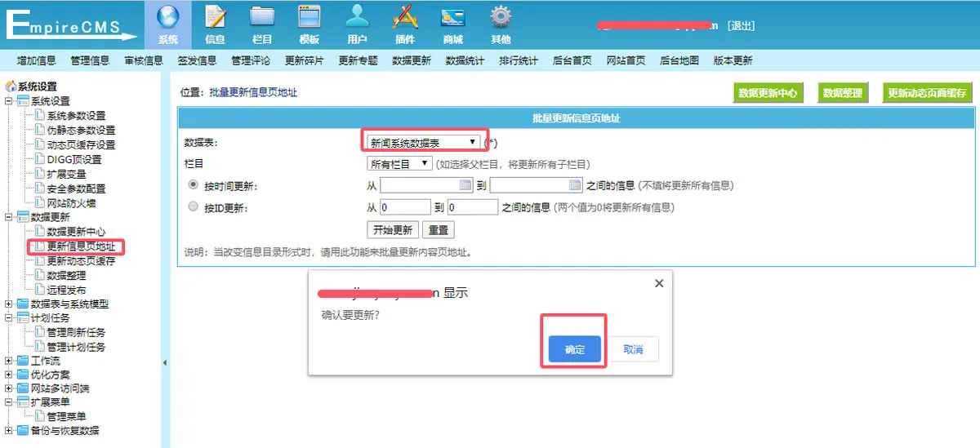The width and height of the screenshot is (980, 448).
Task: Expand the 工作流 tree node
Action: click(9, 361)
